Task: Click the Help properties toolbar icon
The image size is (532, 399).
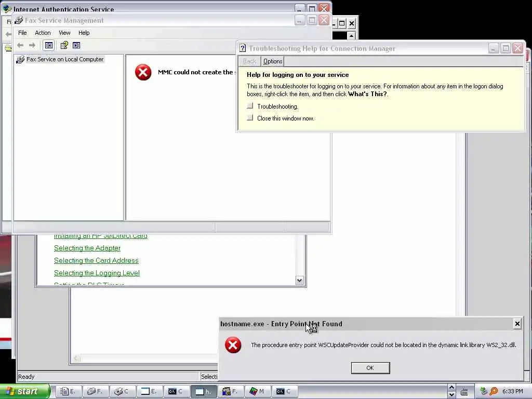Action: 64,45
